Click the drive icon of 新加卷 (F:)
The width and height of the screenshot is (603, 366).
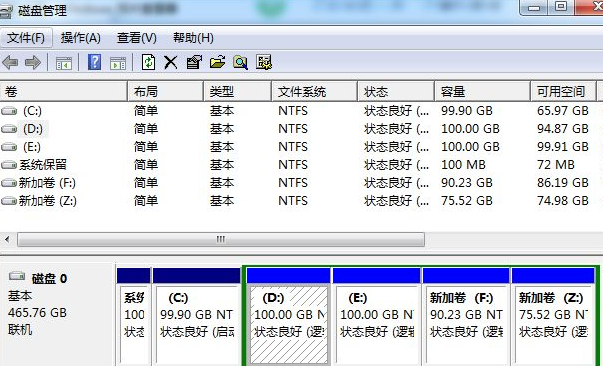click(x=9, y=183)
